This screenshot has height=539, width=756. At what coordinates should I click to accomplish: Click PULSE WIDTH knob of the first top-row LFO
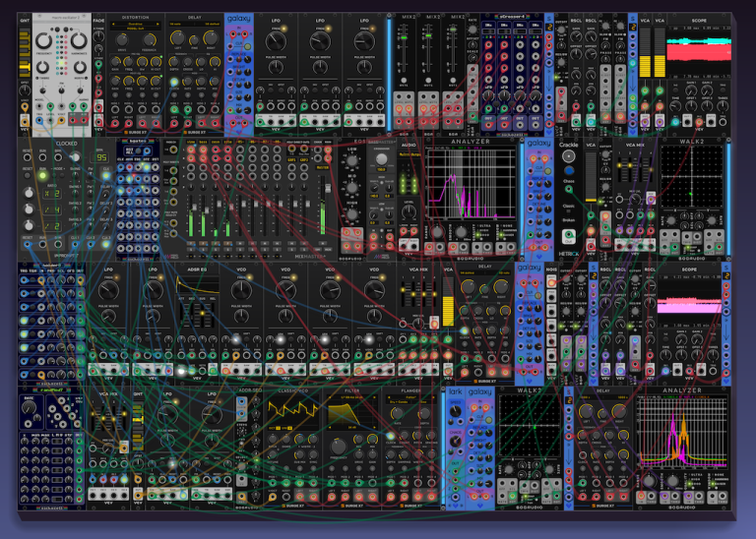point(276,67)
